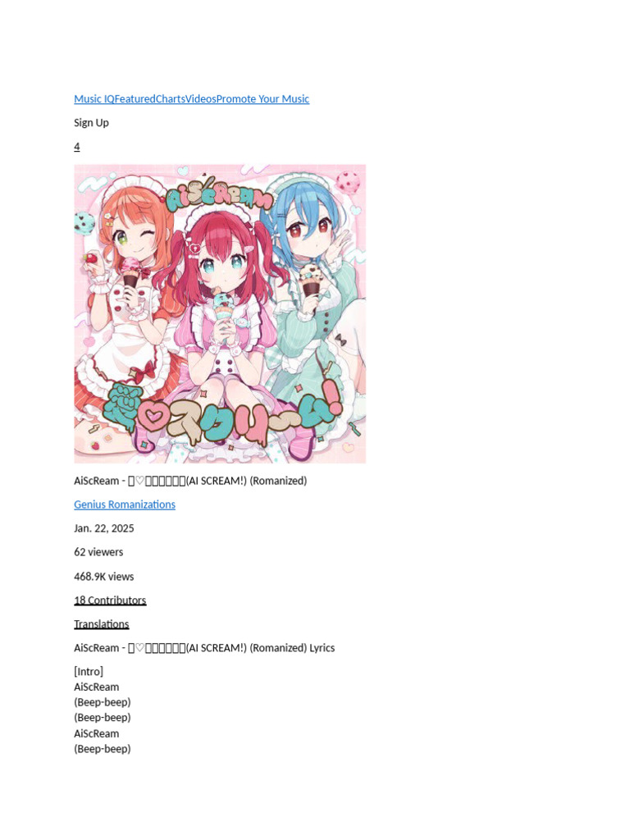
Task: Open the Charts page
Action: point(171,99)
